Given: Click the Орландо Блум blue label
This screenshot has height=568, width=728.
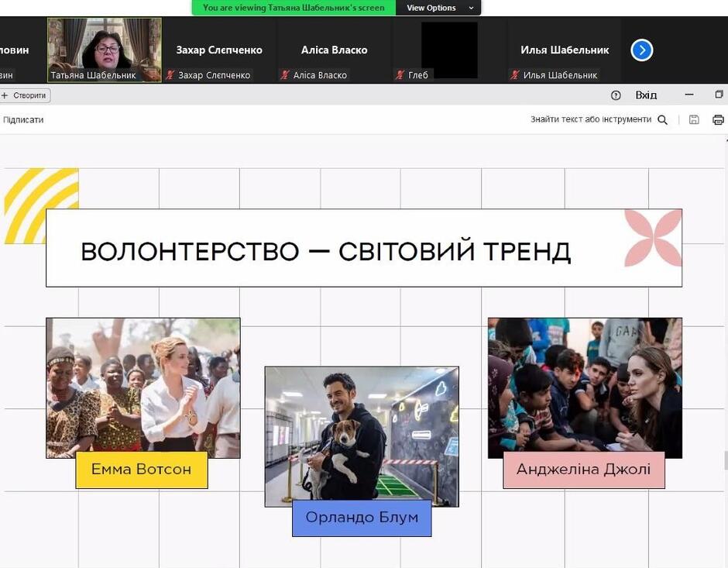Looking at the screenshot, I should click(x=362, y=518).
